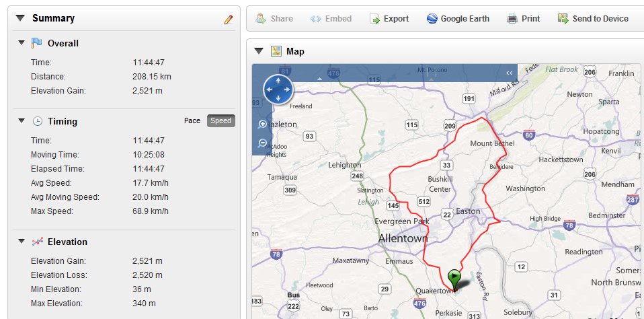Viewport: 644px width, 319px height.
Task: Click the Export button
Action: click(x=389, y=18)
